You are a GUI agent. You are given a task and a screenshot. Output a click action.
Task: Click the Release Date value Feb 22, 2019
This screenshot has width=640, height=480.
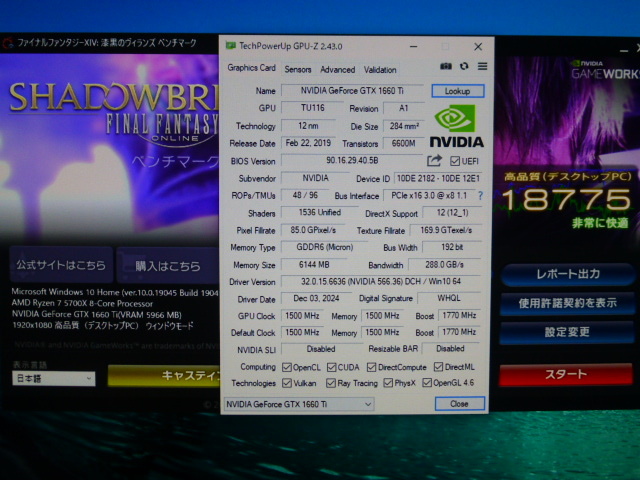point(308,143)
